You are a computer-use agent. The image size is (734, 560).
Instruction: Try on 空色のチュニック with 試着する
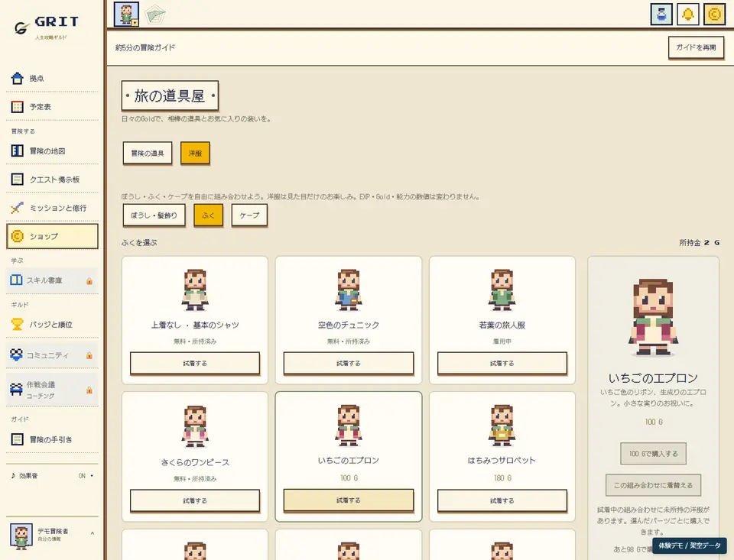tap(349, 363)
